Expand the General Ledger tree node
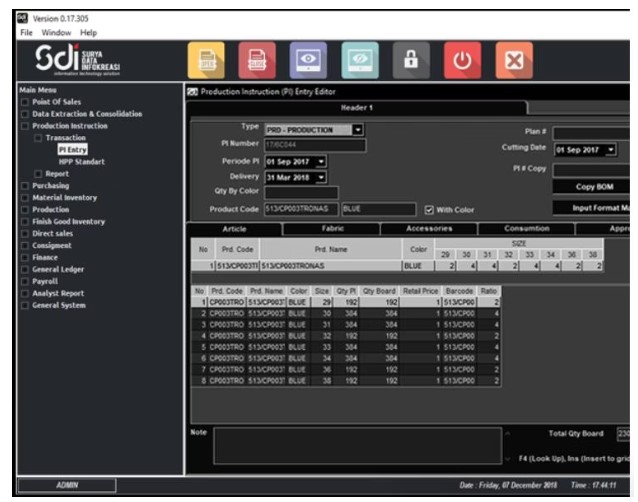638x502 pixels. click(25, 270)
